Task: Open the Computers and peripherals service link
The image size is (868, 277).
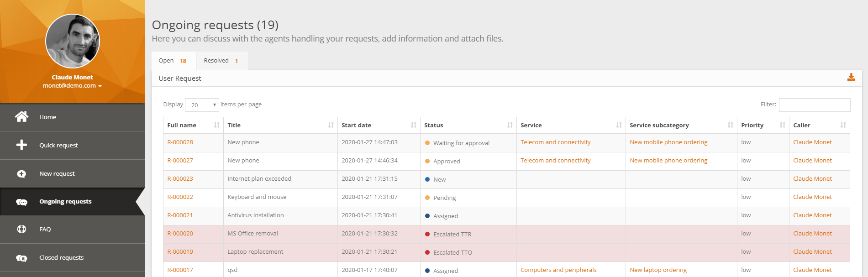Action: pyautogui.click(x=558, y=270)
